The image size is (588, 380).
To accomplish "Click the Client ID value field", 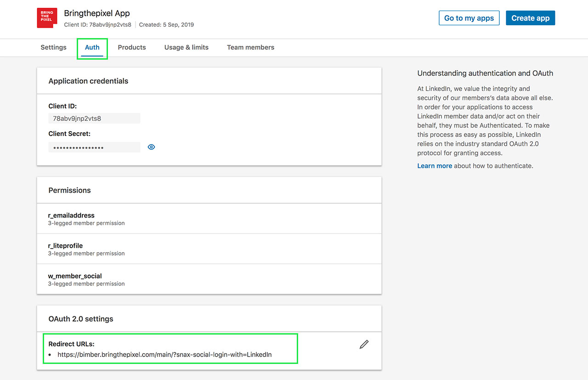I will point(94,118).
